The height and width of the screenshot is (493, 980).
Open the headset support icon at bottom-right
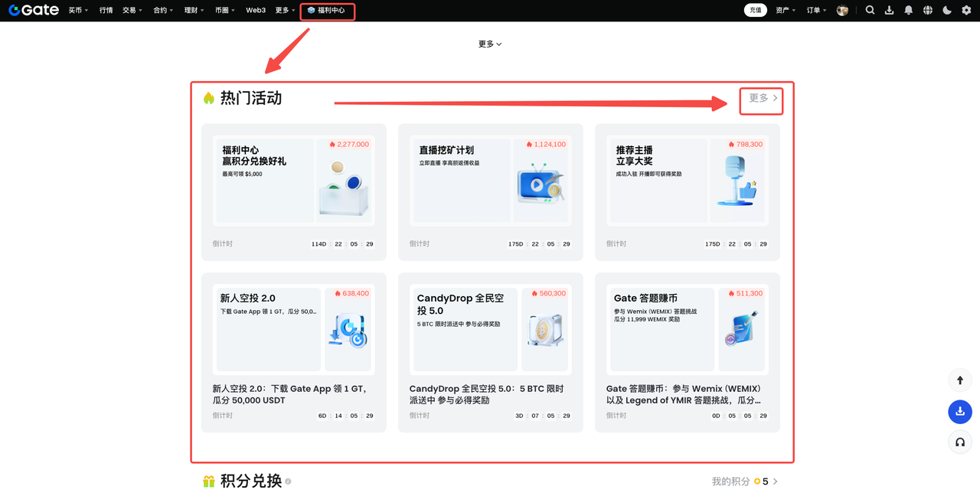pyautogui.click(x=959, y=442)
